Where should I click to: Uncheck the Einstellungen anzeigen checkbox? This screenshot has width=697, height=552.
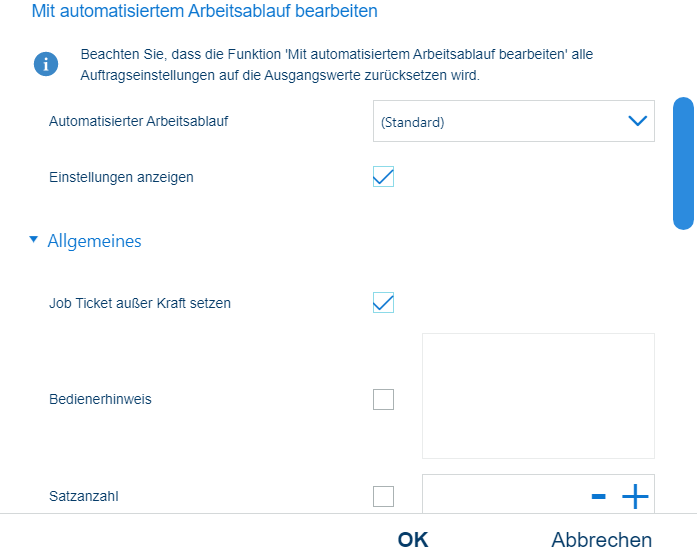(383, 177)
